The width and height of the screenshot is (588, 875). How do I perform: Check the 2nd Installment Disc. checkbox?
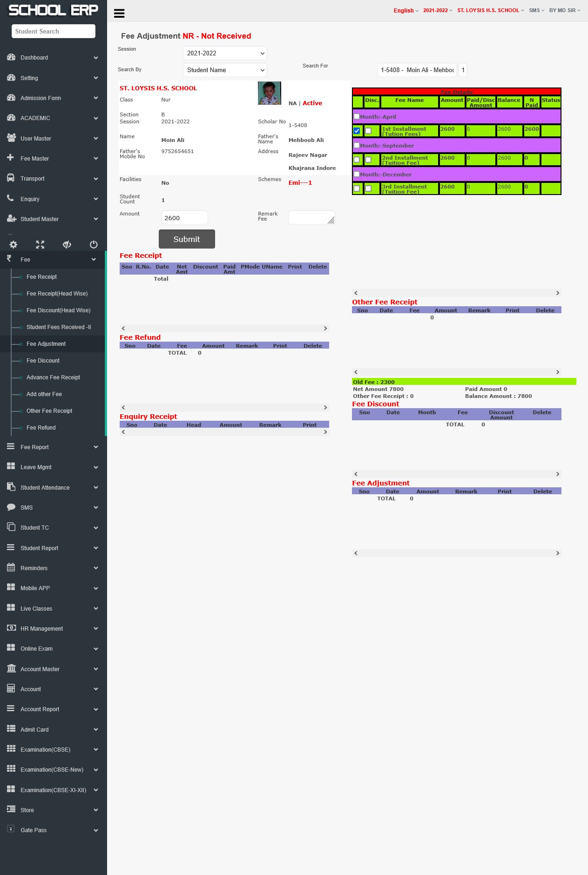point(368,160)
